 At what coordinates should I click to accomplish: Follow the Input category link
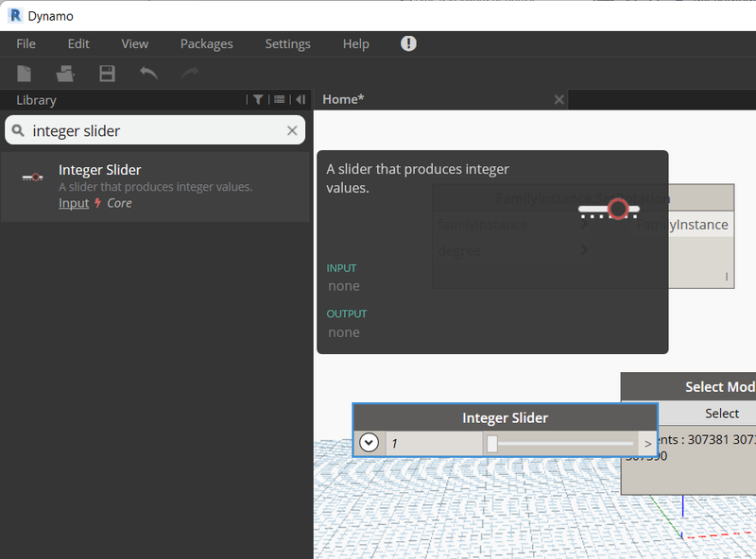pos(74,203)
